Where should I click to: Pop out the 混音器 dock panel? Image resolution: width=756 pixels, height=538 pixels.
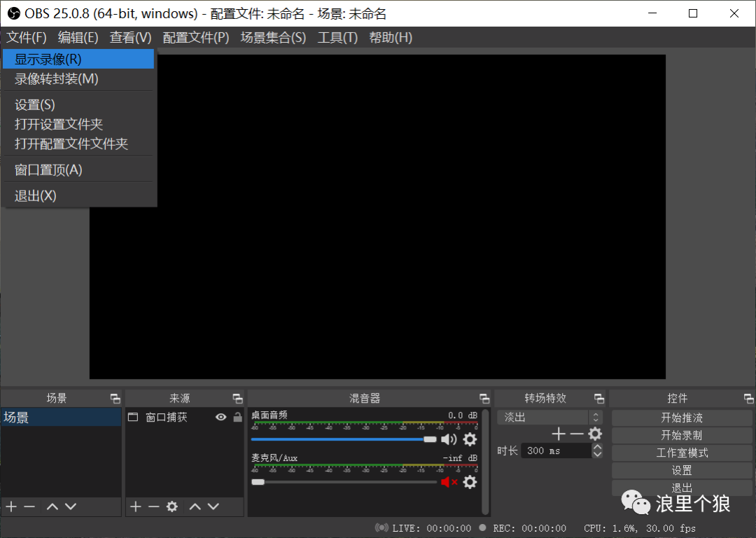[x=484, y=399]
